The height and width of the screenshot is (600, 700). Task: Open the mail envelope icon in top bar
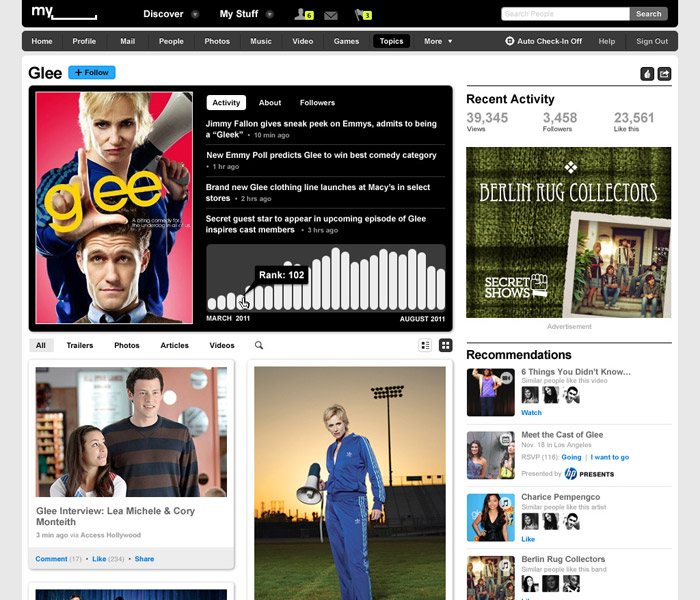pyautogui.click(x=331, y=16)
